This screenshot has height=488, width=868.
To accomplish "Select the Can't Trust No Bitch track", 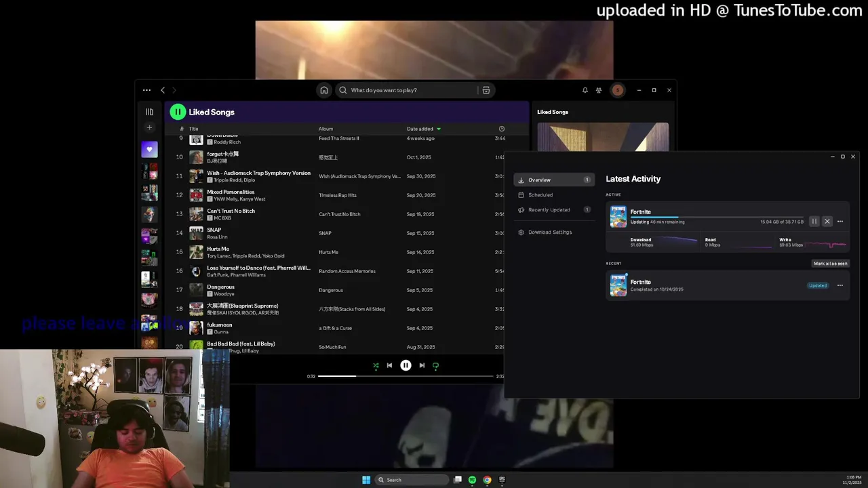I will pyautogui.click(x=231, y=211).
